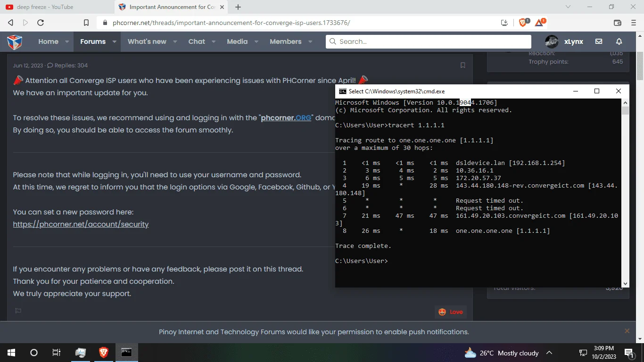Click the forum Search field
This screenshot has width=644, height=362.
(429, 41)
